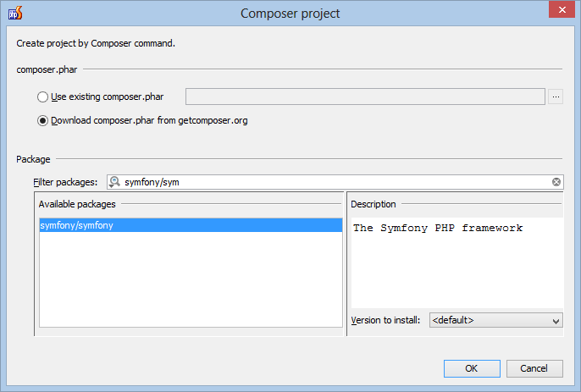Click the Symfony PHP framework description text
The width and height of the screenshot is (581, 392).
pyautogui.click(x=438, y=228)
